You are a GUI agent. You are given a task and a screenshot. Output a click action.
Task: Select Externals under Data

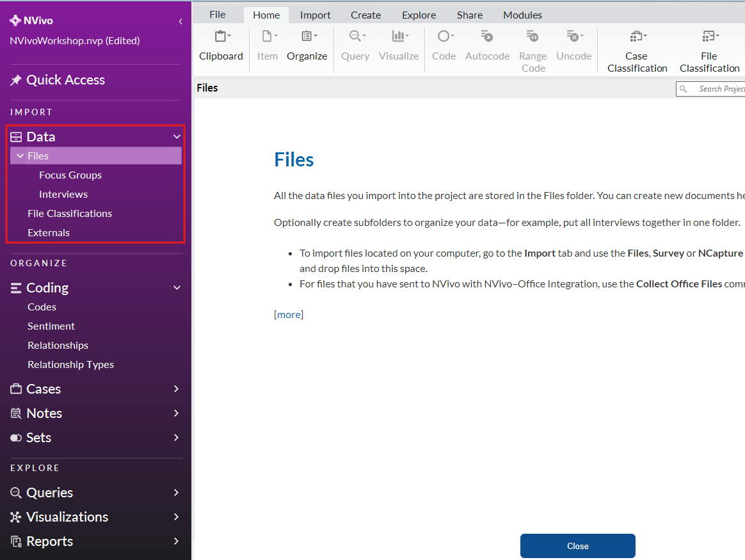[x=49, y=233]
